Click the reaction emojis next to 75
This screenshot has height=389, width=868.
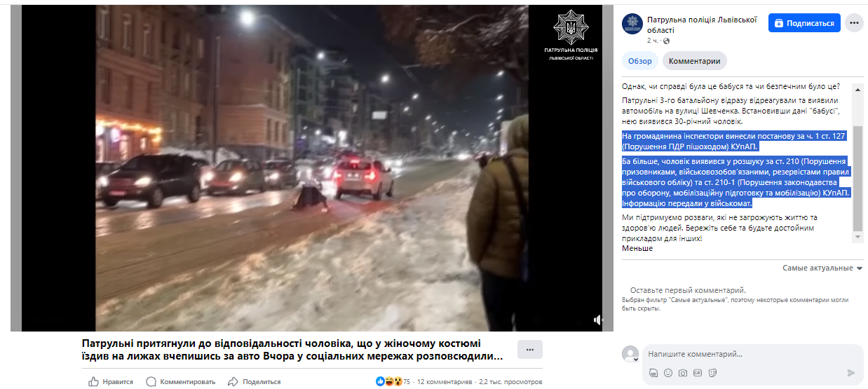coord(389,381)
